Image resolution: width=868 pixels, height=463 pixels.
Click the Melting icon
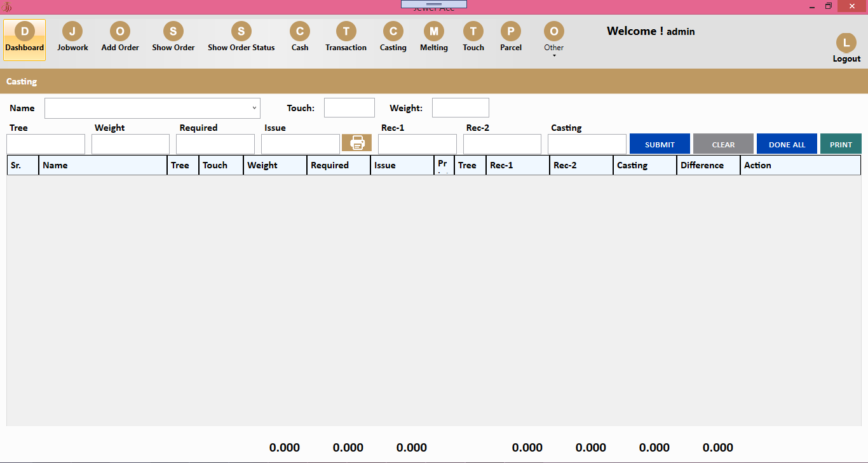point(433,38)
